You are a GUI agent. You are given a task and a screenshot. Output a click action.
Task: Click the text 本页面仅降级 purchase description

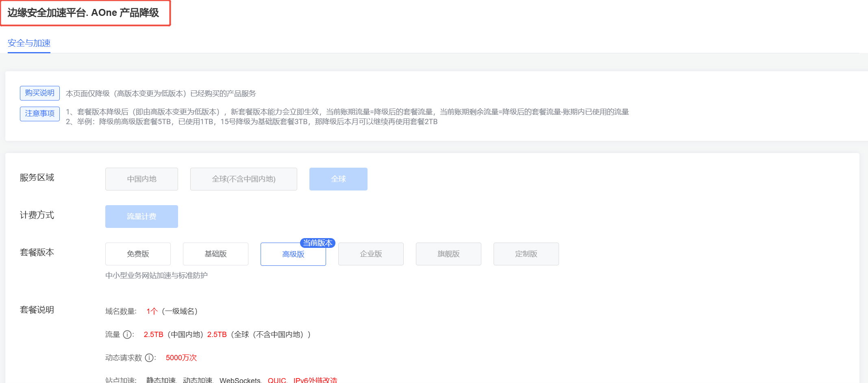pyautogui.click(x=161, y=94)
